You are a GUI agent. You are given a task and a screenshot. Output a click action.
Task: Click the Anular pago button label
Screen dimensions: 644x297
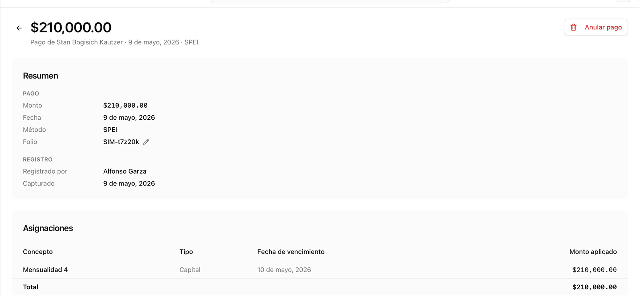point(603,27)
